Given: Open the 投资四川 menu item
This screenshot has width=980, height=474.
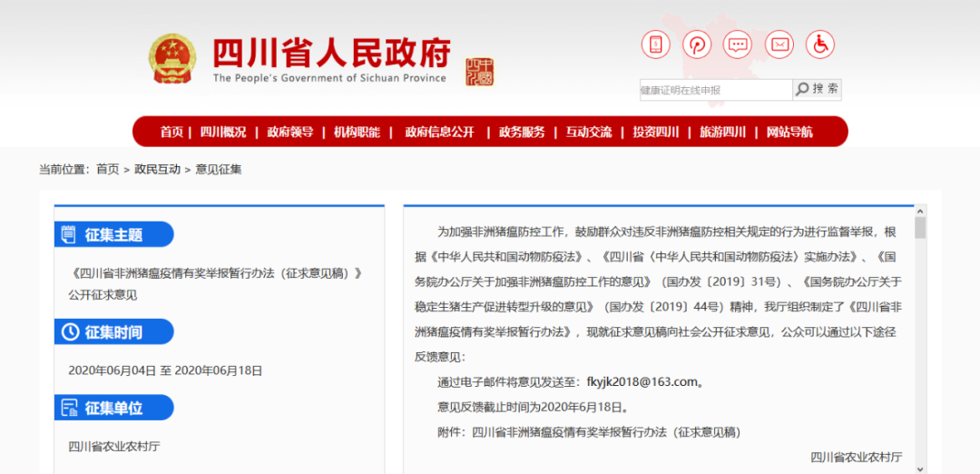Looking at the screenshot, I should coord(656,132).
